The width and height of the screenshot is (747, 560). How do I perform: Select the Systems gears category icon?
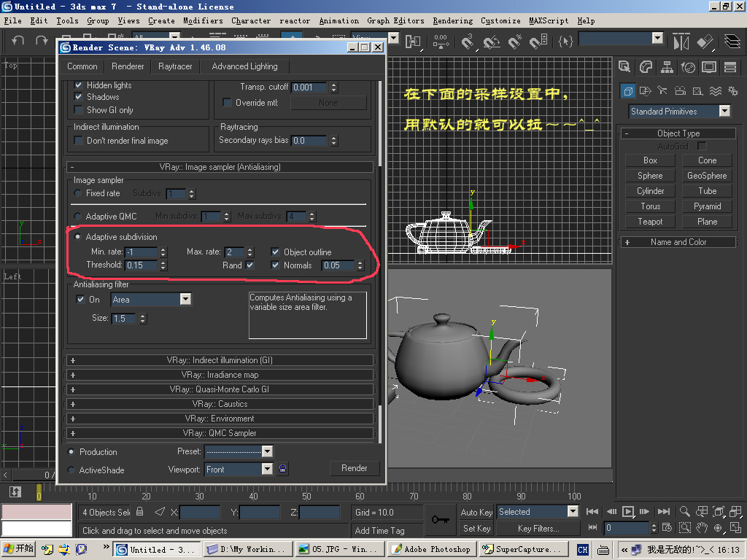(x=732, y=91)
